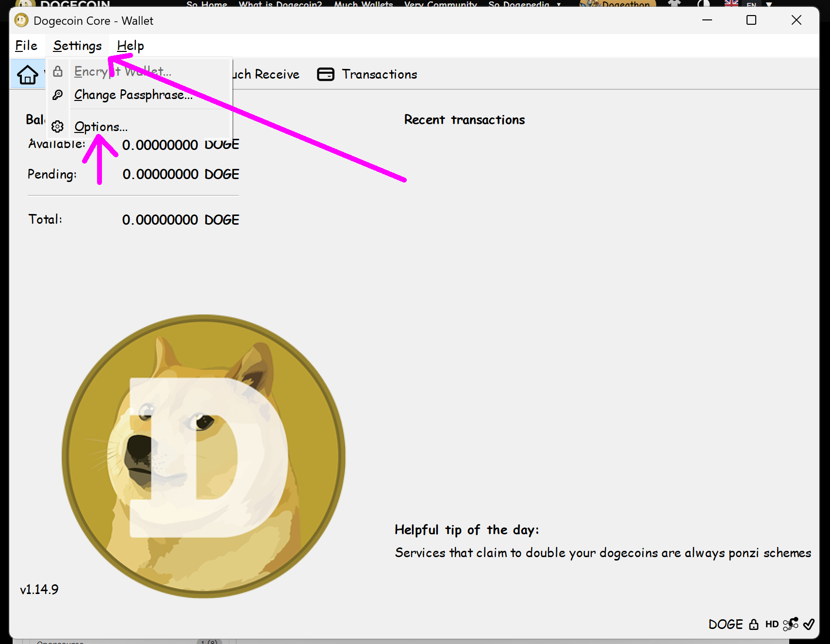Click Very Community in the browser behind
This screenshot has width=830, height=644.
[440, 4]
